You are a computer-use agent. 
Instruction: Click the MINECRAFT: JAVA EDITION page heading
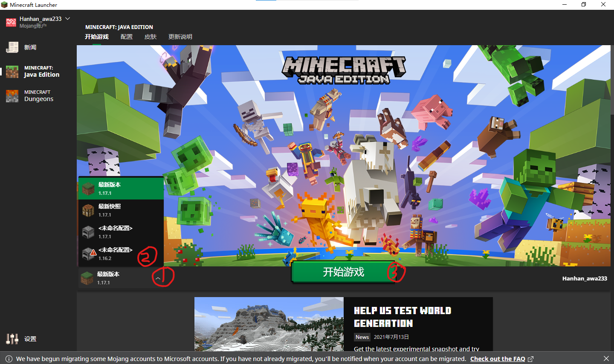point(119,27)
